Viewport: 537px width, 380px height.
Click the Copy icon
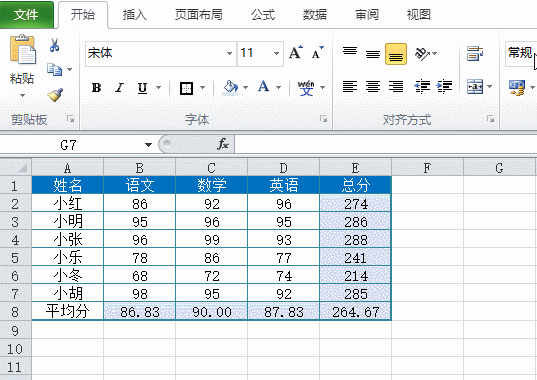point(54,69)
